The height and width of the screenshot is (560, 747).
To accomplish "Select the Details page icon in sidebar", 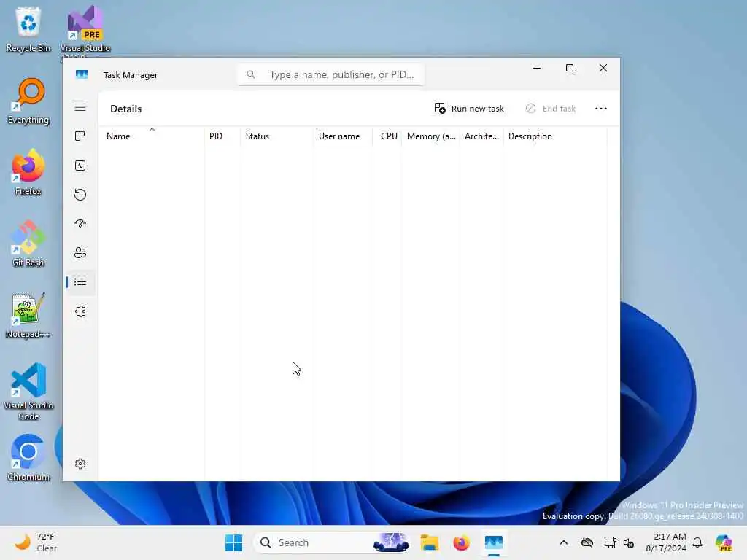I will click(80, 282).
